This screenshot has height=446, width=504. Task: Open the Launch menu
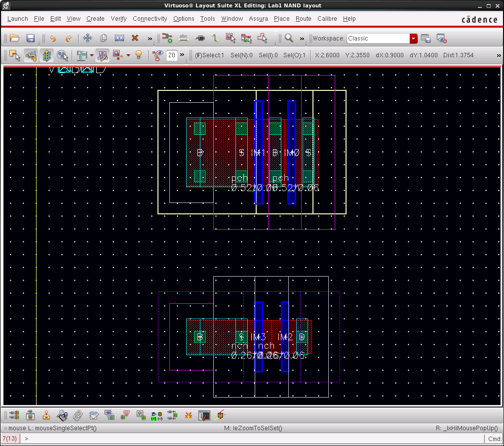point(18,19)
